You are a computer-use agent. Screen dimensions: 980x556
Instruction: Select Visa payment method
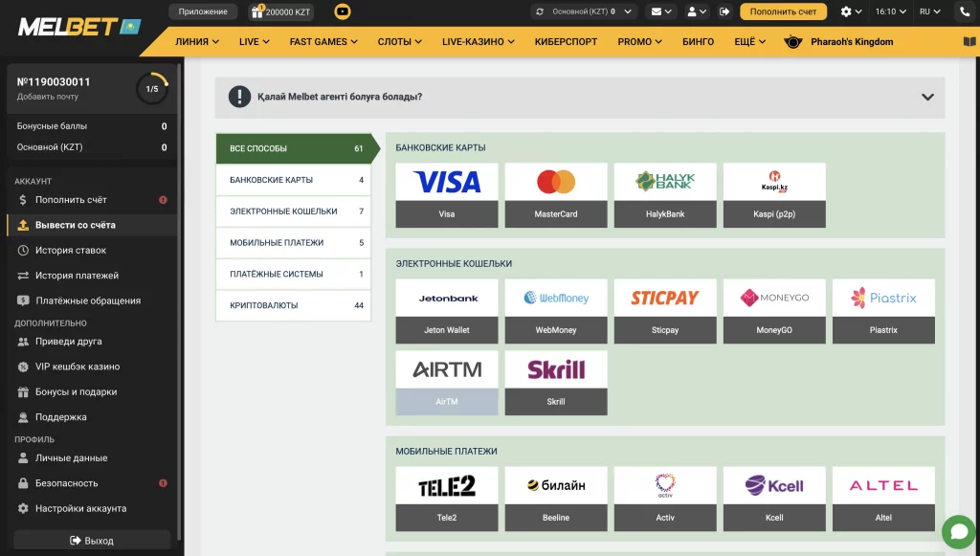447,195
